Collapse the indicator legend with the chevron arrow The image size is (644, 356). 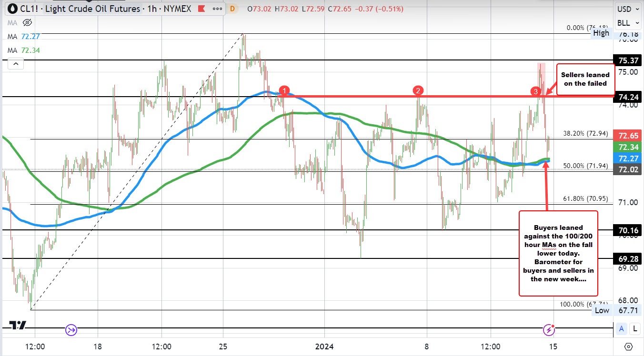[x=16, y=63]
